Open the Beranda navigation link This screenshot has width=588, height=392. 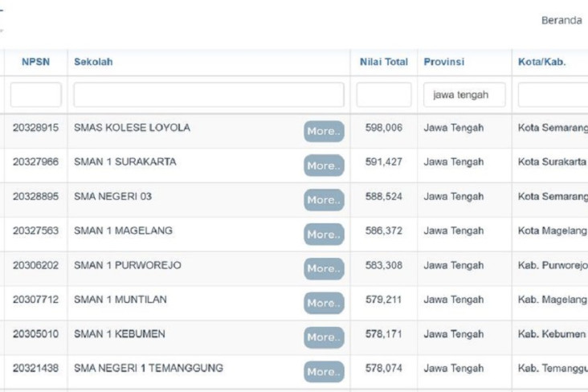(561, 20)
